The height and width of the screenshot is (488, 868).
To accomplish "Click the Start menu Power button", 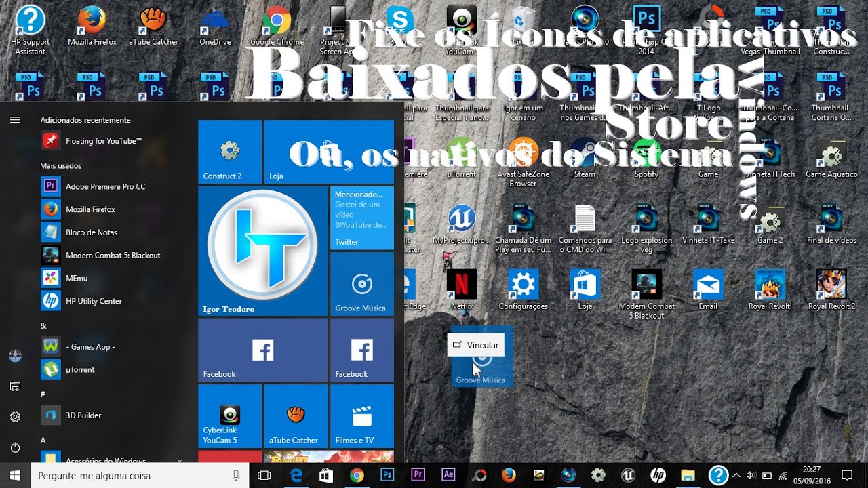I will 15,447.
